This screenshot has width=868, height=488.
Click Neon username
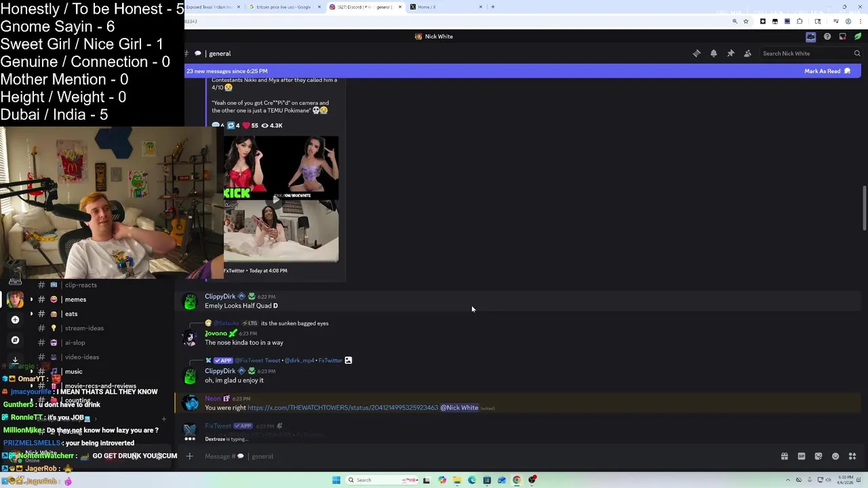coord(213,399)
